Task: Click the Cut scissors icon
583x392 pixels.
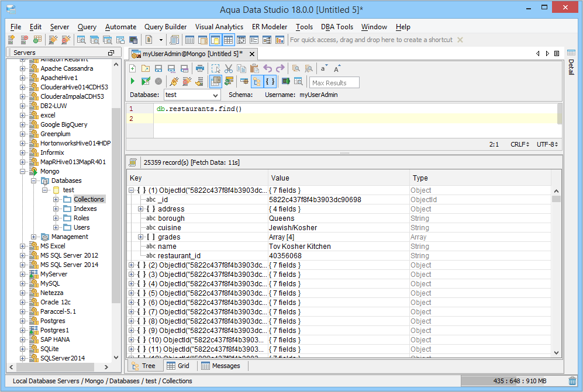Action: pyautogui.click(x=229, y=68)
